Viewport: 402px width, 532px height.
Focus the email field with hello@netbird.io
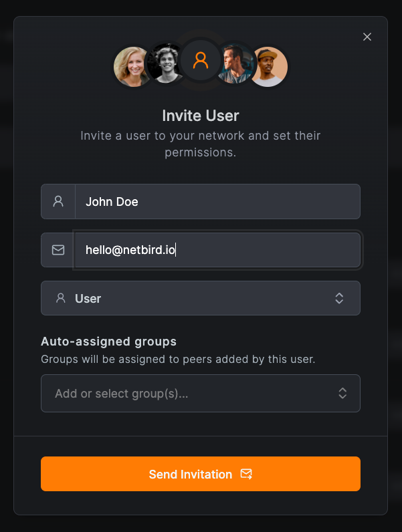click(x=217, y=250)
